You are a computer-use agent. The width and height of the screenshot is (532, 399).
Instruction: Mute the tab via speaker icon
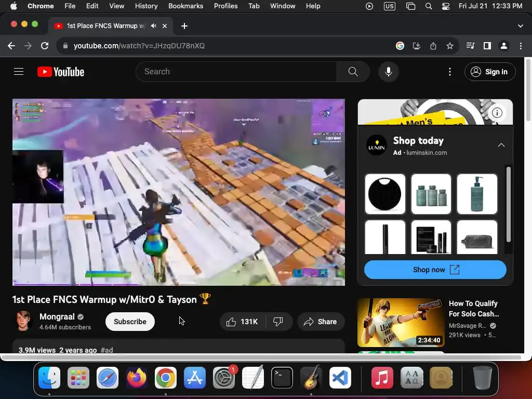pyautogui.click(x=154, y=26)
